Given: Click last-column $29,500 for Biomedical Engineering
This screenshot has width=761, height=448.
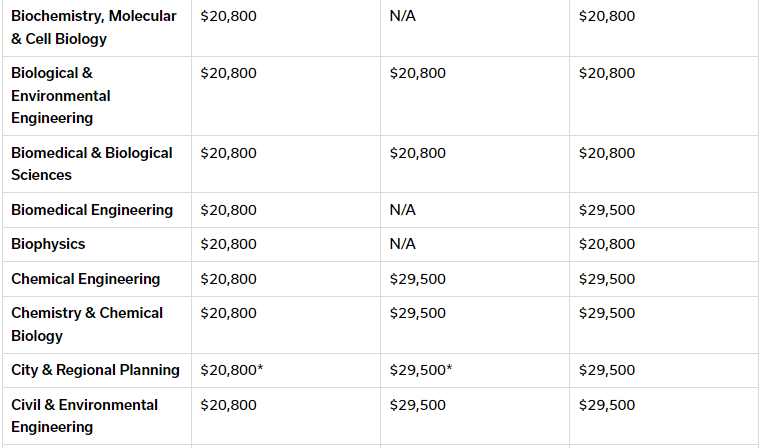Looking at the screenshot, I should pos(607,210).
